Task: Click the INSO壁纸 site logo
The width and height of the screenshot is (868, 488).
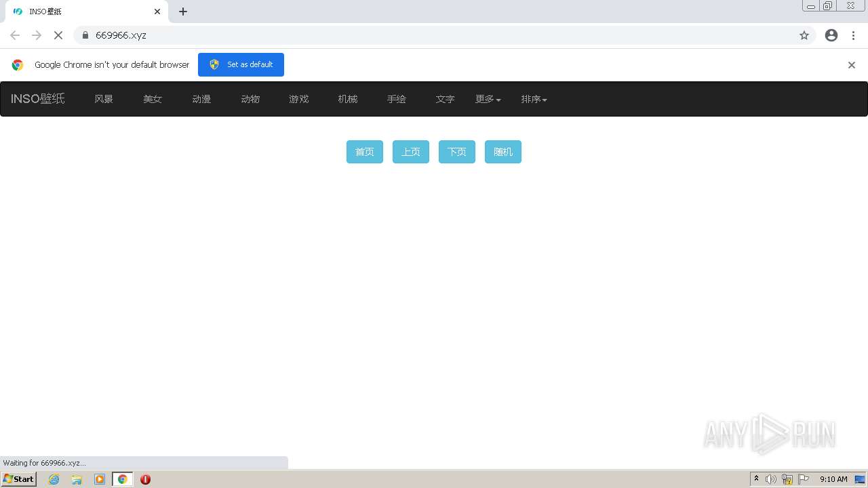Action: [x=38, y=99]
